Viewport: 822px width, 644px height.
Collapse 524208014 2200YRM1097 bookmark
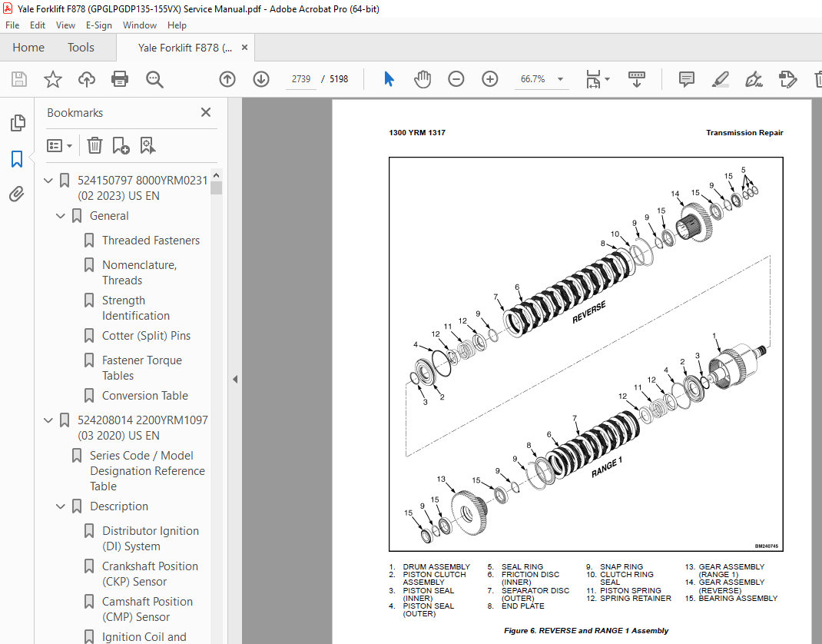coord(48,420)
